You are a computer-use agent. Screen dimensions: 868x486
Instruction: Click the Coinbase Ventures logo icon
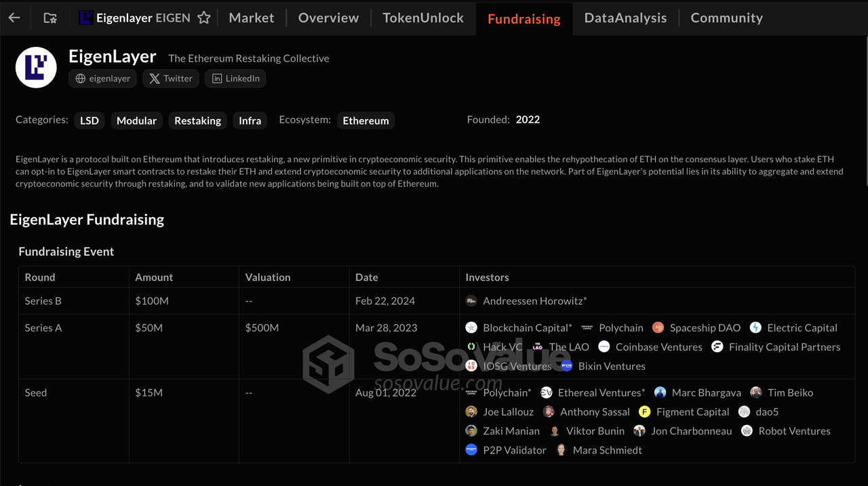(x=604, y=347)
